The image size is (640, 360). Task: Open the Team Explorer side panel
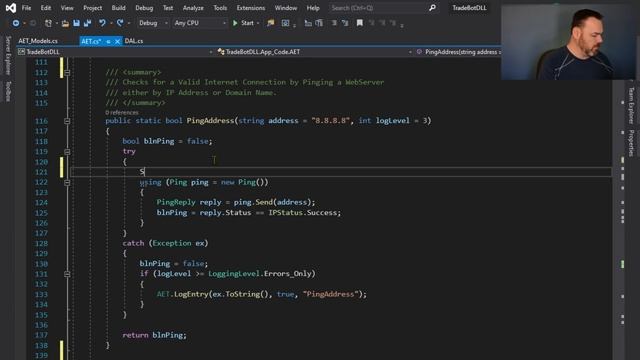coord(631,105)
